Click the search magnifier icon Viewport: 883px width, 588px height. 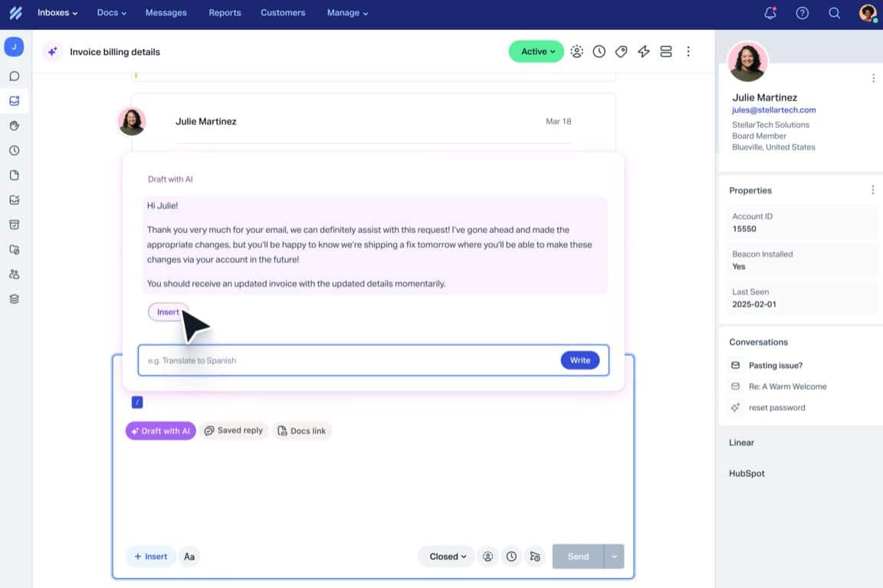pos(834,12)
